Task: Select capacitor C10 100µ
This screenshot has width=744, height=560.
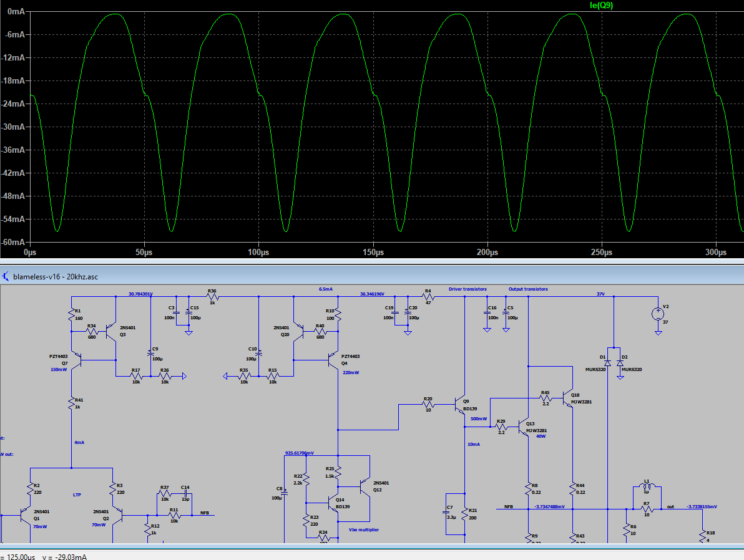Action: click(258, 353)
